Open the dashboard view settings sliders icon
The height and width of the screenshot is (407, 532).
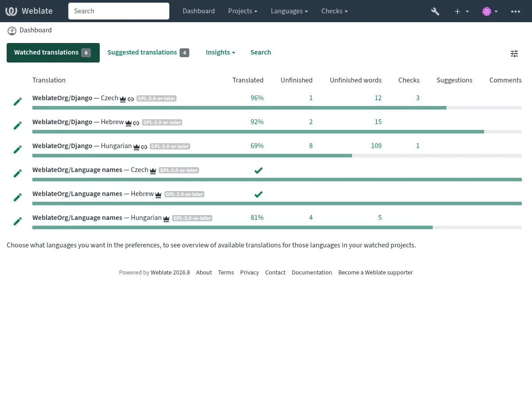(x=514, y=54)
